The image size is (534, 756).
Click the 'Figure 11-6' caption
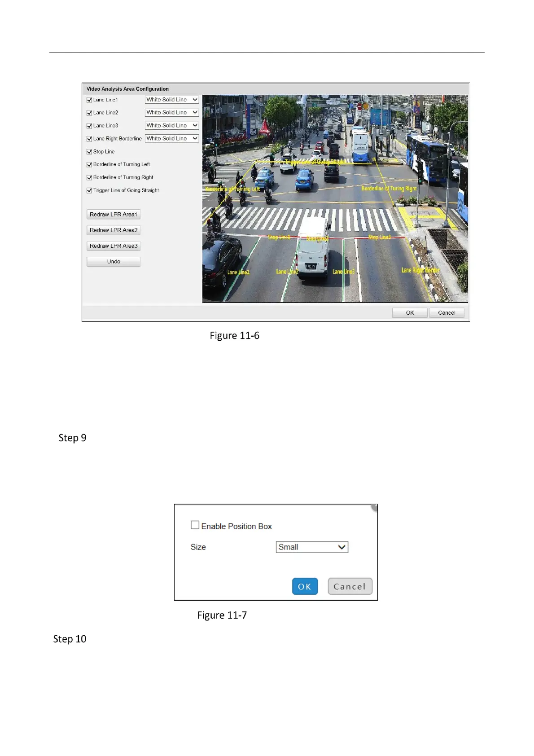(x=235, y=336)
